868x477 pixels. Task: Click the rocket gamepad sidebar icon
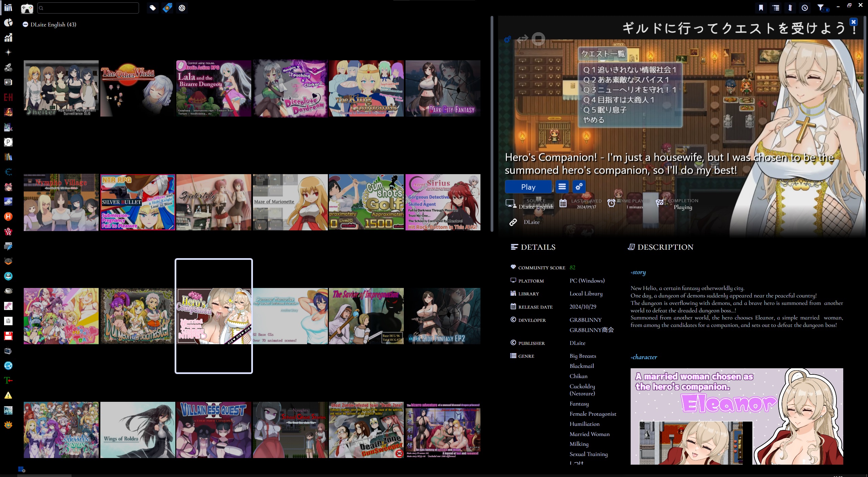coord(8,67)
